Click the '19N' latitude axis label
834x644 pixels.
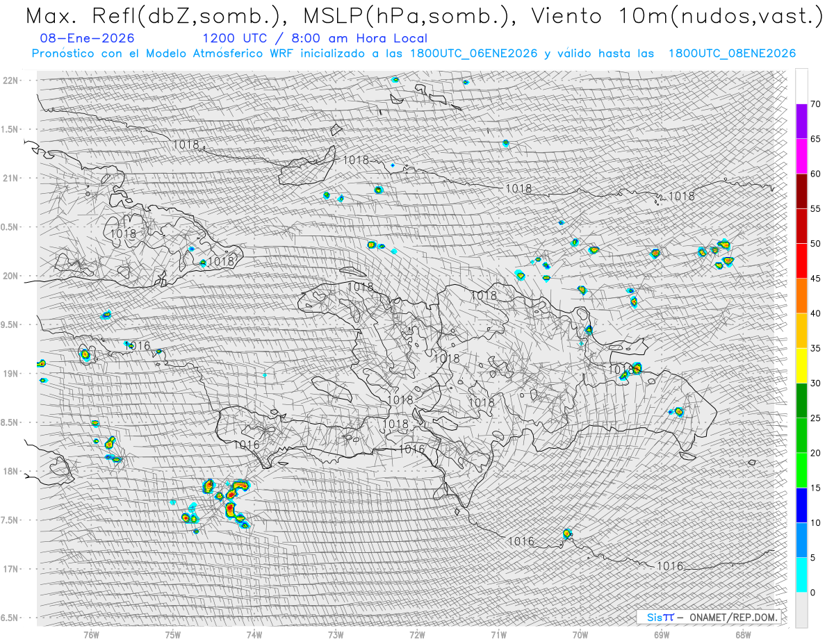[x=11, y=374]
